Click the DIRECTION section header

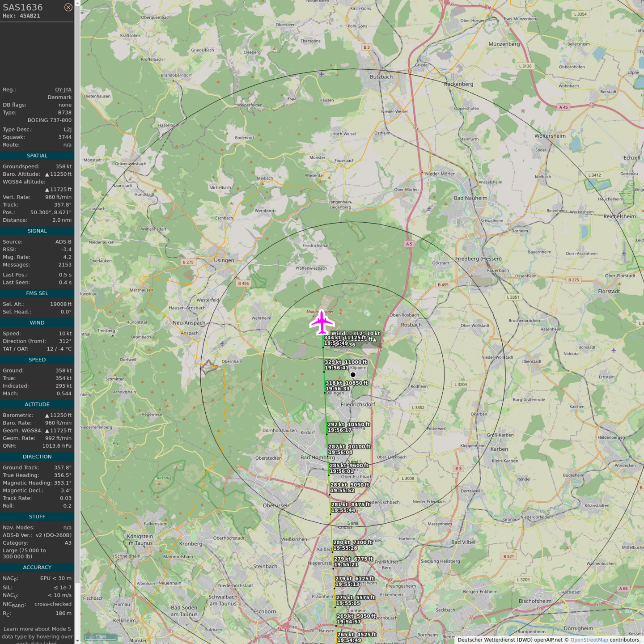coord(37,457)
